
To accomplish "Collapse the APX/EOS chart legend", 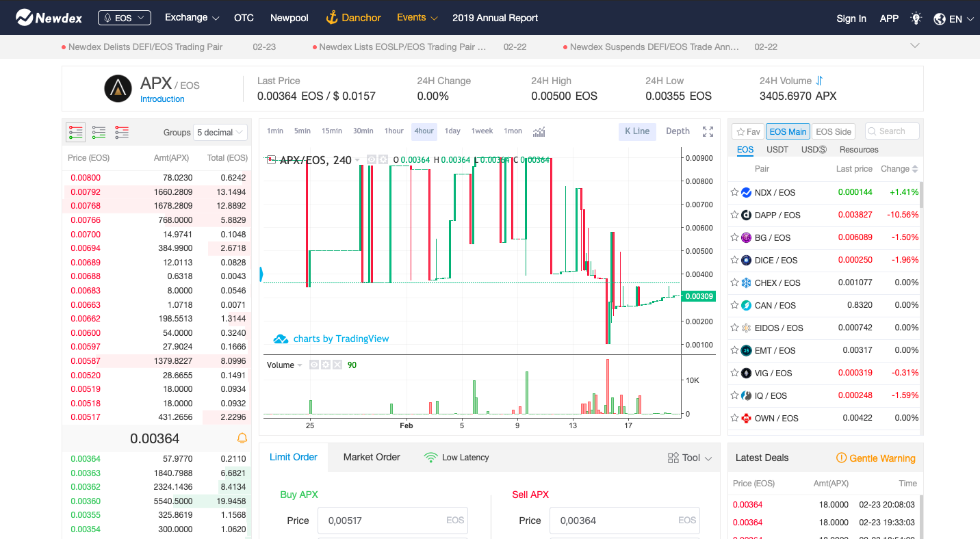I will [x=270, y=160].
